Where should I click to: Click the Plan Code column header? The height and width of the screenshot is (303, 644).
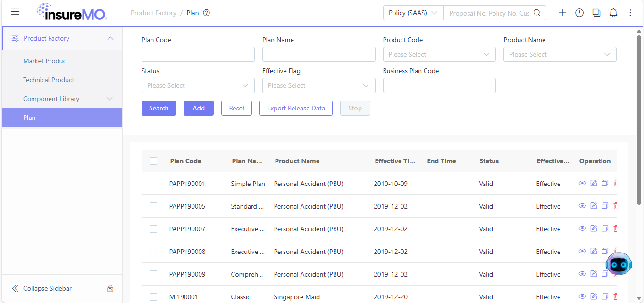click(185, 161)
